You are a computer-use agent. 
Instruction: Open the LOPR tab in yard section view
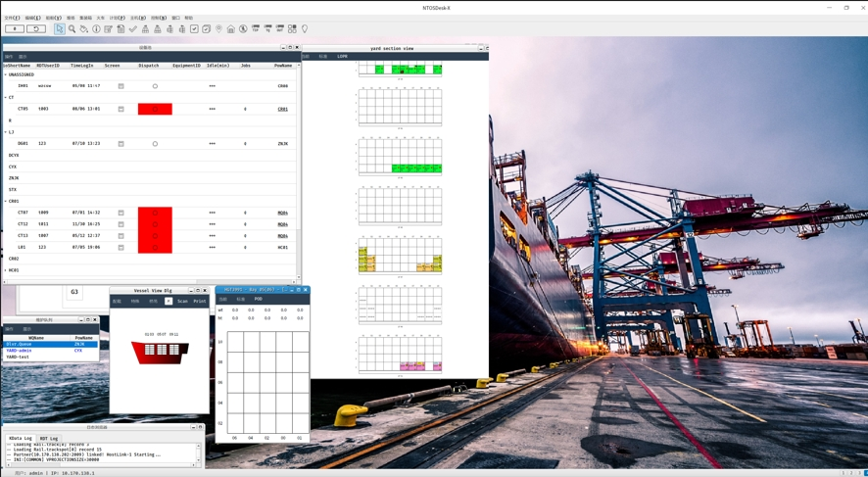click(x=342, y=57)
